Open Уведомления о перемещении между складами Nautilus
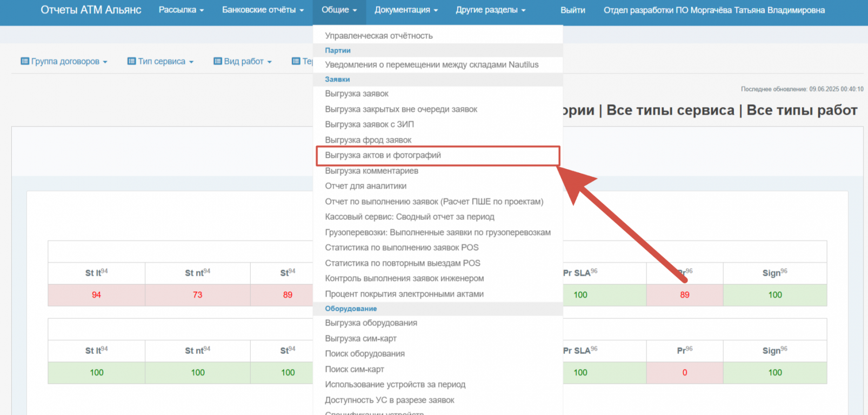Image resolution: width=868 pixels, height=415 pixels. pos(431,65)
